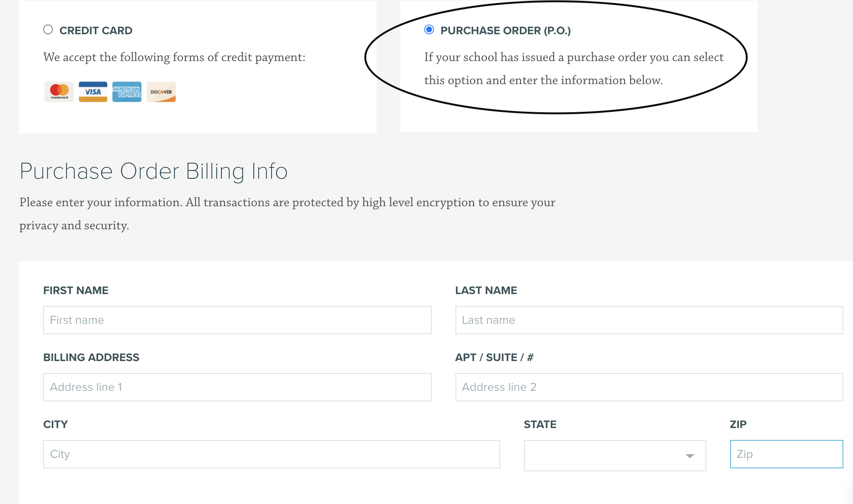Click into the Address line 1 field
The height and width of the screenshot is (504, 853).
[x=237, y=387]
